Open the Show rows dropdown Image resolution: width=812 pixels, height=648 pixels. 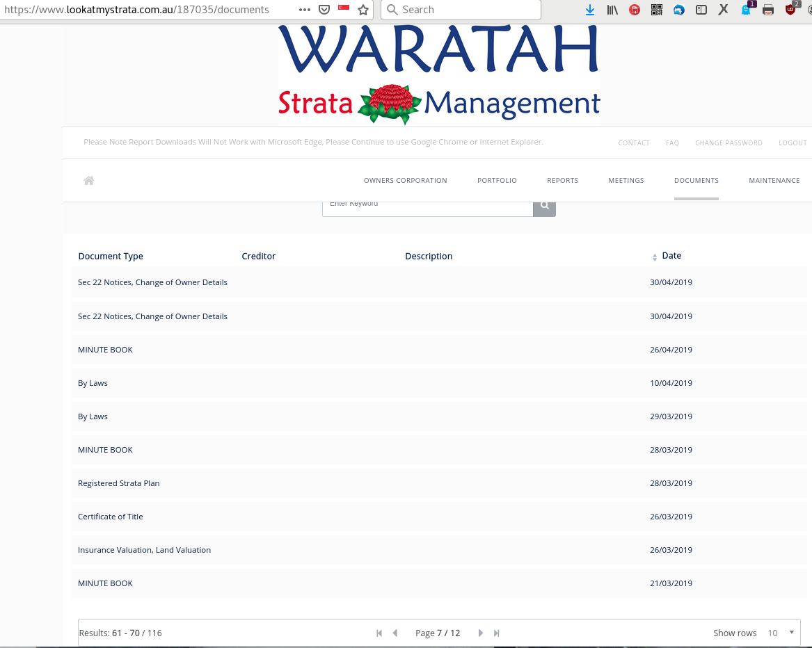pyautogui.click(x=781, y=633)
